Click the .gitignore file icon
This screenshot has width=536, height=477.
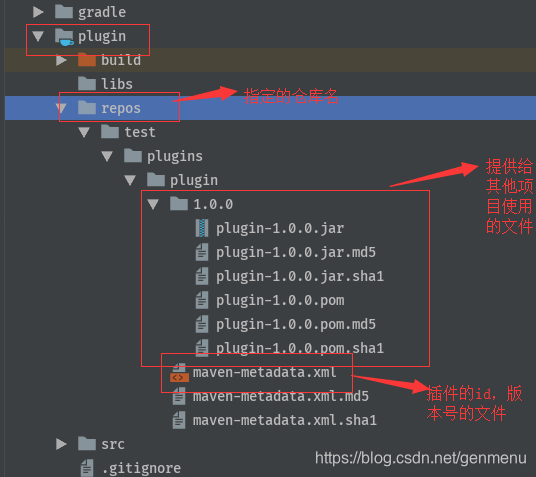[x=87, y=468]
